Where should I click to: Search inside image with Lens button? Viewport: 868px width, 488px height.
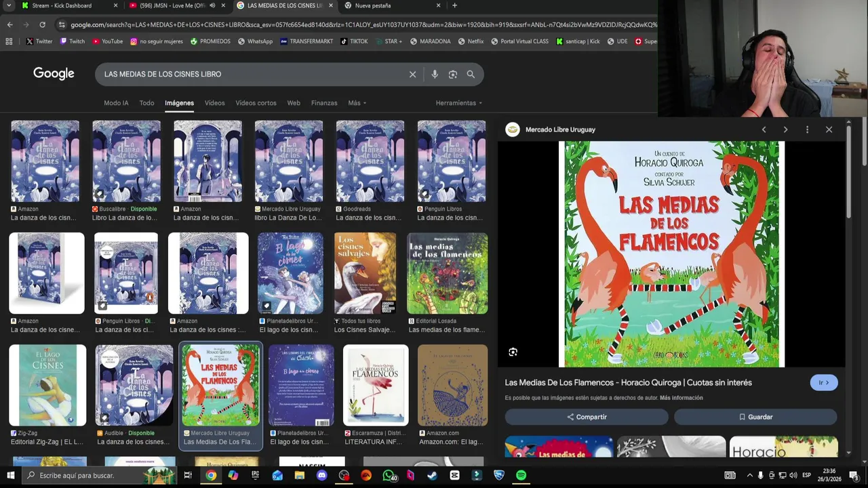coord(513,352)
